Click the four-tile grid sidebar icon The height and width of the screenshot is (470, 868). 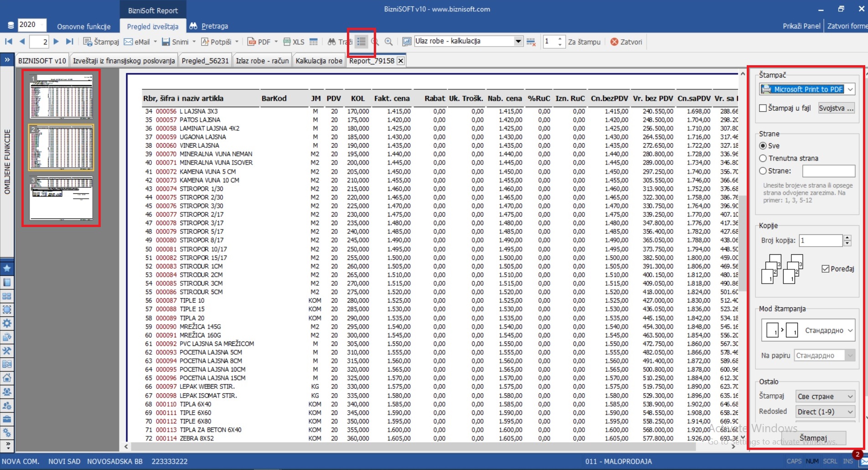tap(7, 296)
